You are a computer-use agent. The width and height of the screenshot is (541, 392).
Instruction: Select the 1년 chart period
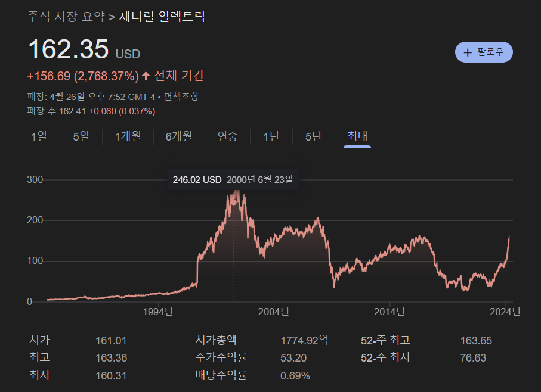click(270, 136)
